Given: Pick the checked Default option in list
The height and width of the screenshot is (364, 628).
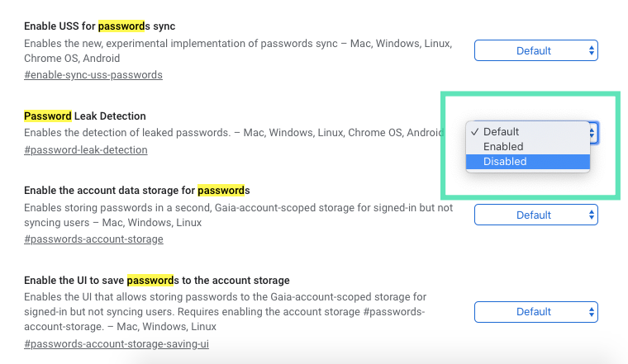Looking at the screenshot, I should (501, 132).
